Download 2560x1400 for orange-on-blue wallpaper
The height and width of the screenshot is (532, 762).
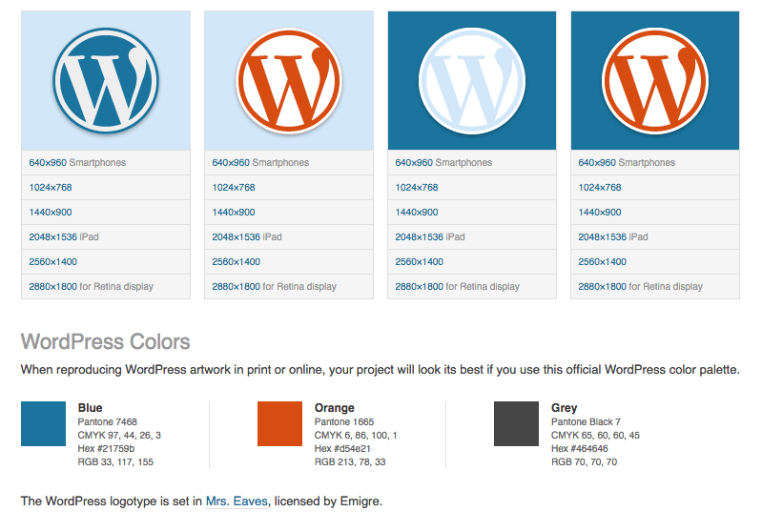click(x=603, y=262)
